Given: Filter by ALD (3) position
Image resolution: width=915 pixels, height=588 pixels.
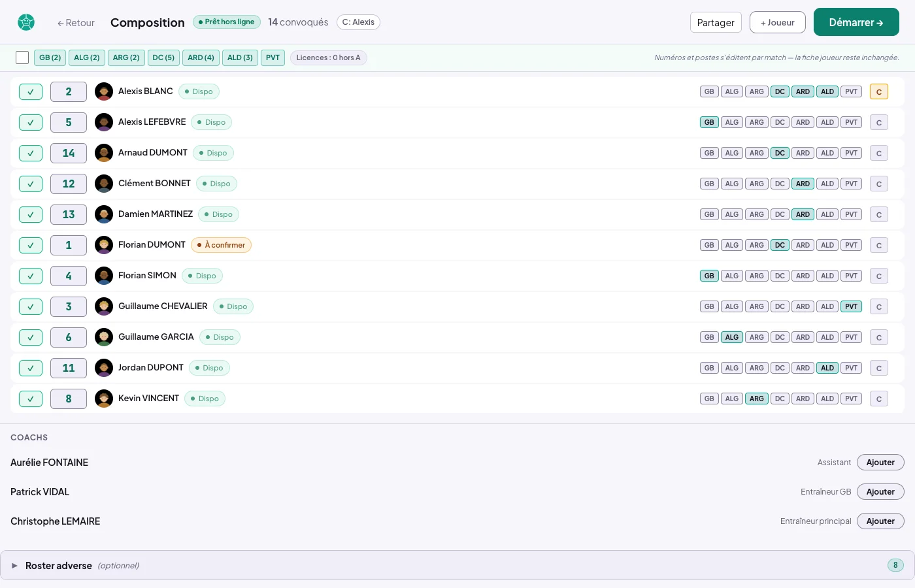Looking at the screenshot, I should [240, 57].
